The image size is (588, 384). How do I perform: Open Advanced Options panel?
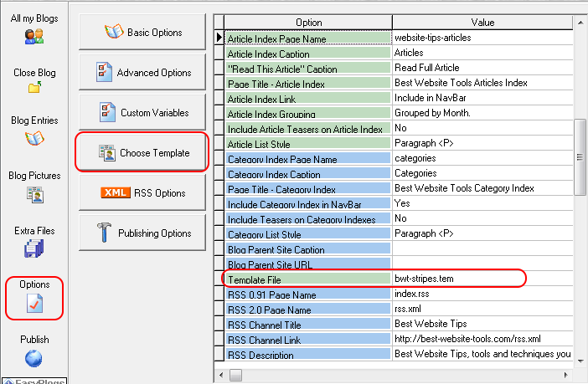coord(142,73)
